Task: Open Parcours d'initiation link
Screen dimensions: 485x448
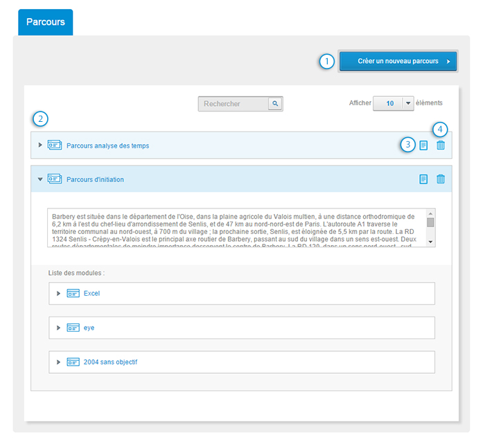Action: pyautogui.click(x=95, y=179)
